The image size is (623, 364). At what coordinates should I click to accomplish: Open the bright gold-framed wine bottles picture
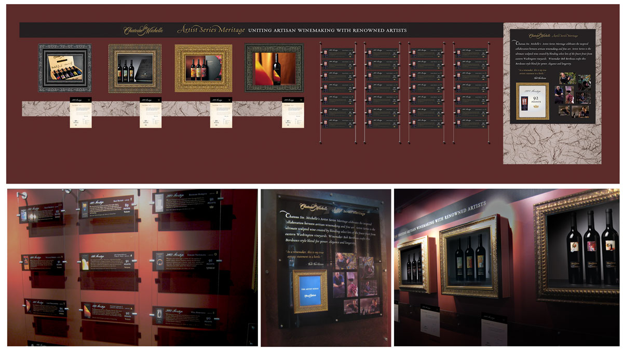pyautogui.click(x=203, y=68)
